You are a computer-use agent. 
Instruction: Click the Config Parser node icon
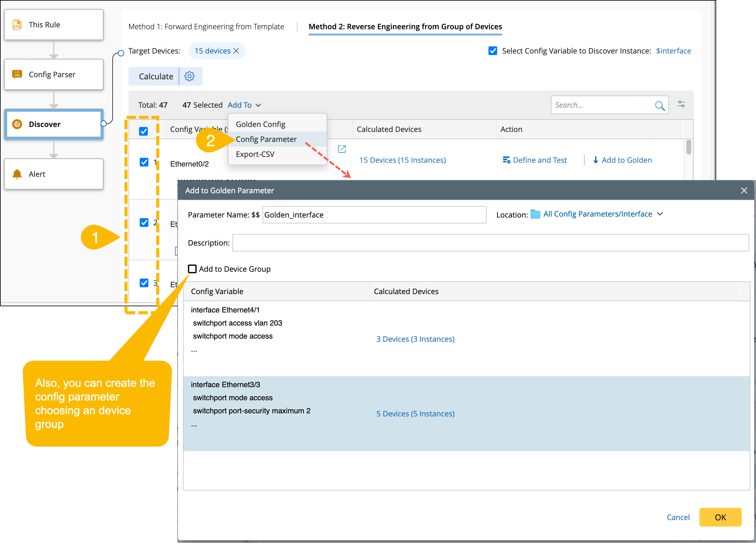[x=17, y=74]
